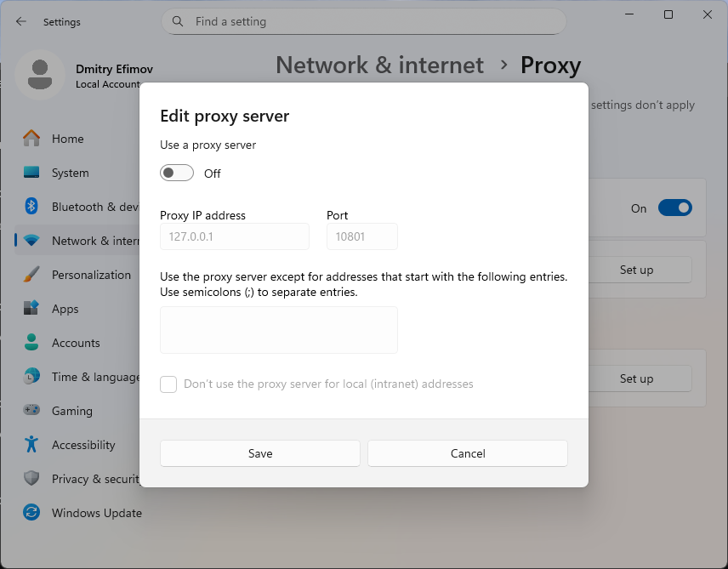Click the Port number field
The width and height of the screenshot is (728, 569).
361,236
